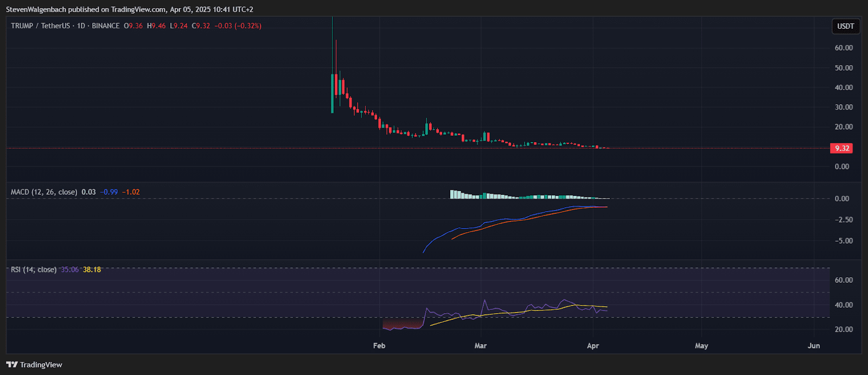Click the change value −0.03 (−0.32%)
This screenshot has width=868, height=375.
click(x=238, y=26)
